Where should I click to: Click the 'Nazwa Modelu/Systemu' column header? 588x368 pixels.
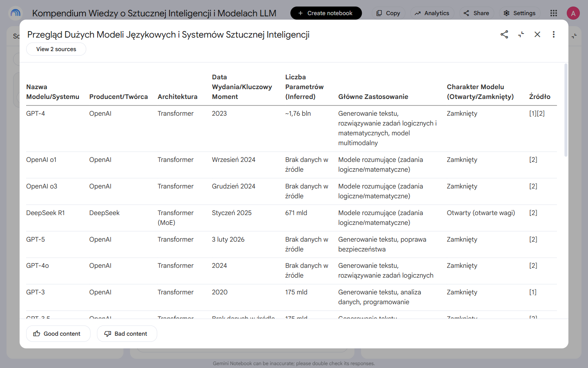click(x=53, y=92)
